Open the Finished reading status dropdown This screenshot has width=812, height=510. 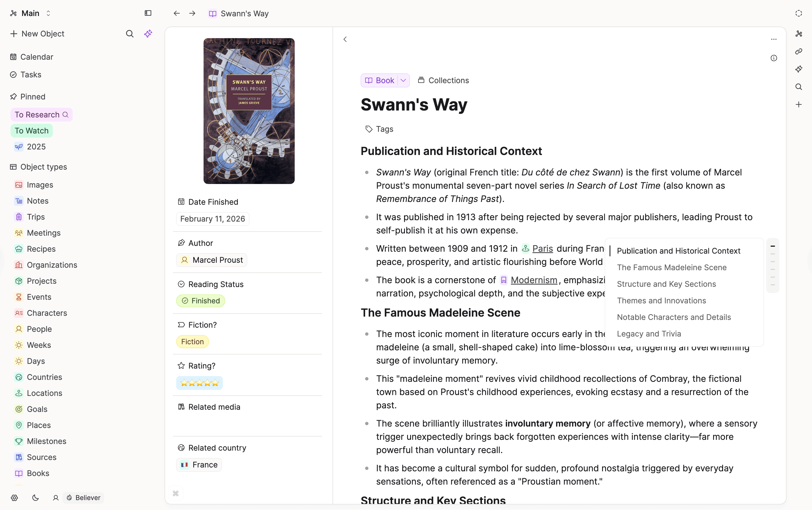(201, 301)
